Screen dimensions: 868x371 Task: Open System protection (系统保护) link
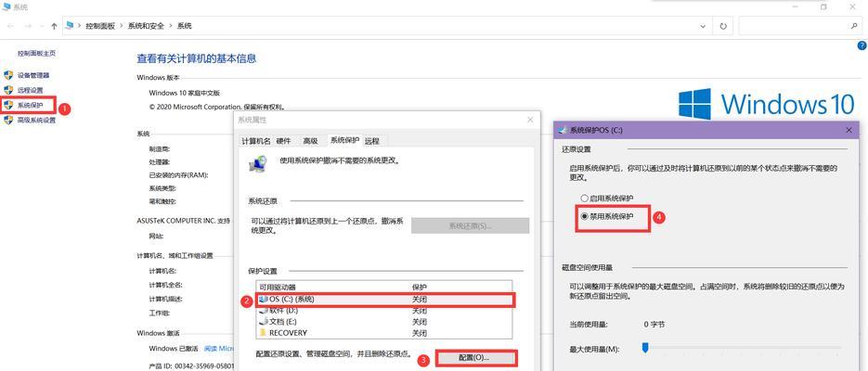pyautogui.click(x=30, y=105)
